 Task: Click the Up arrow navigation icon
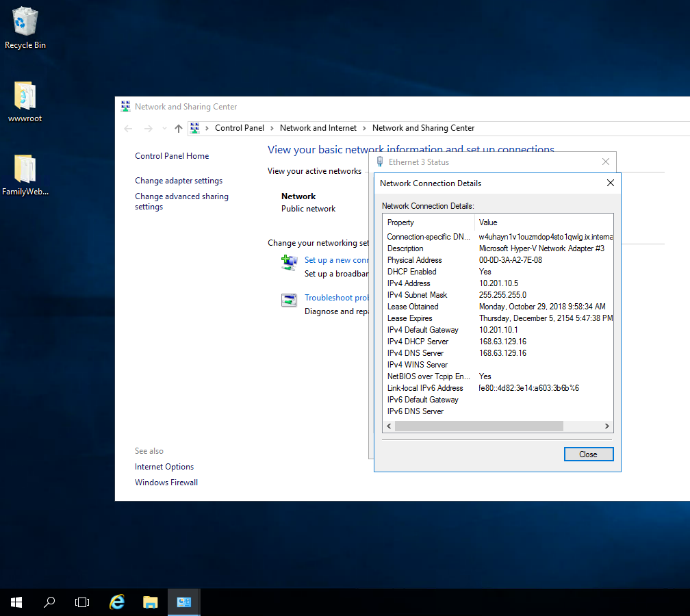179,128
